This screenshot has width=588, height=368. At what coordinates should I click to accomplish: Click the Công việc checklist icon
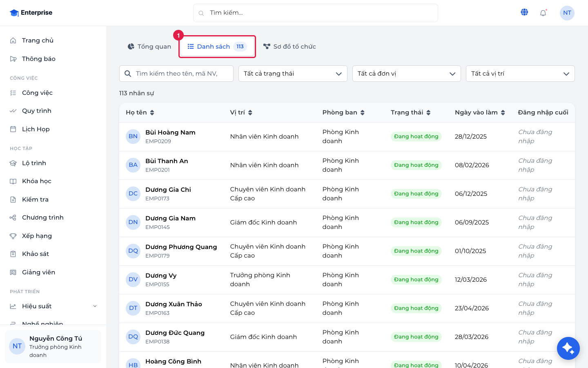tap(13, 93)
